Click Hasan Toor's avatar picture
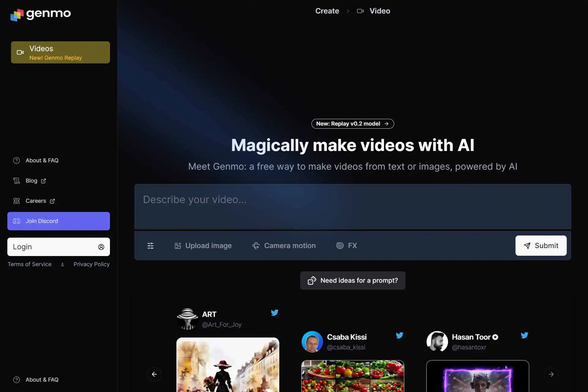This screenshot has height=392, width=588. pyautogui.click(x=437, y=342)
